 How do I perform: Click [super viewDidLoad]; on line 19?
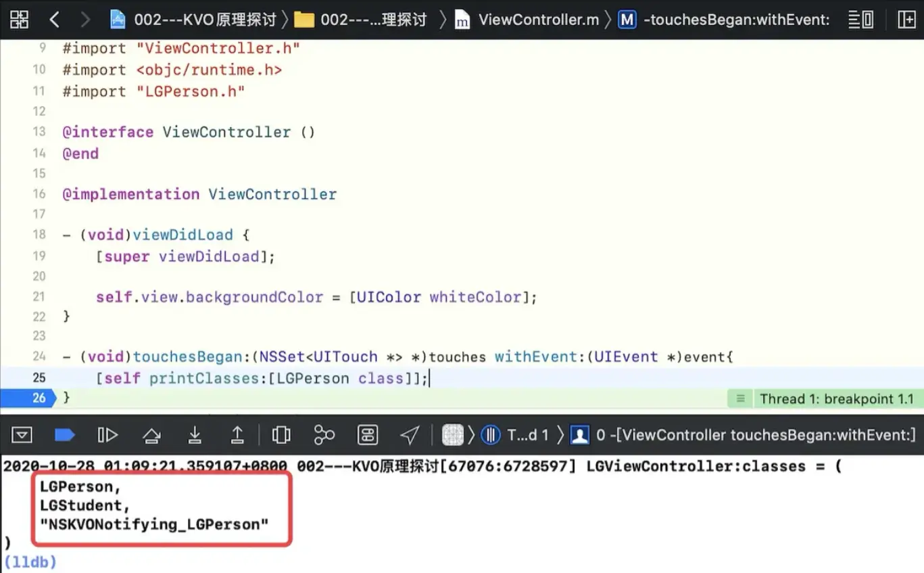click(x=186, y=256)
